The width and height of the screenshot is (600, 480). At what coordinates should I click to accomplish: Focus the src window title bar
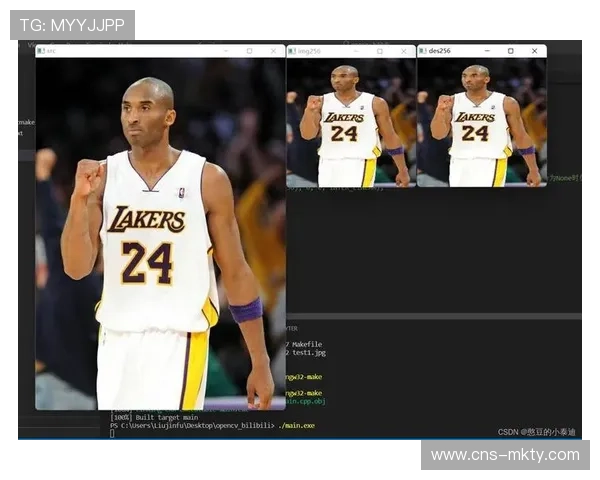[x=130, y=51]
